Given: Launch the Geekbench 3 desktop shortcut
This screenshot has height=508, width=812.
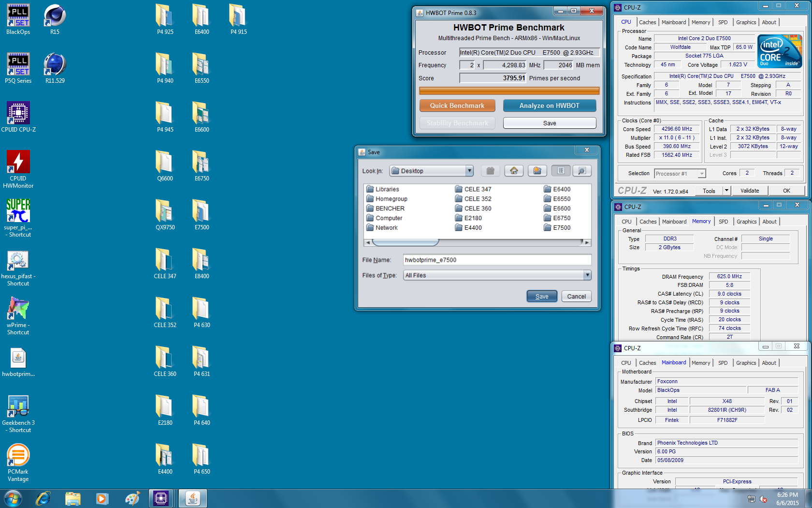Looking at the screenshot, I should (18, 413).
